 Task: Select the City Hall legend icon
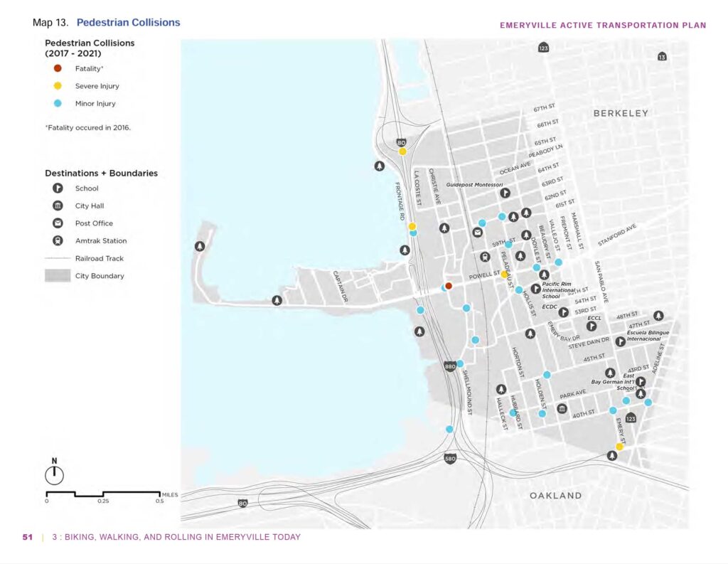click(x=58, y=206)
